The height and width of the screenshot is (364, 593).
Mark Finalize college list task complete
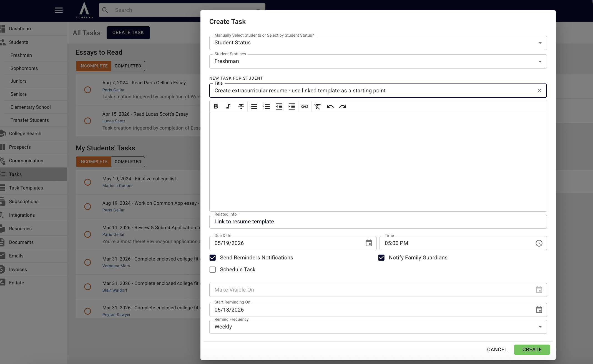tap(87, 182)
